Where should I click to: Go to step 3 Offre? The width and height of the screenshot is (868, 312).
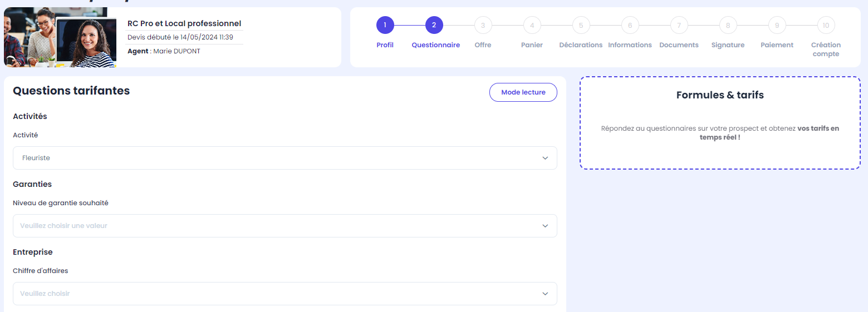483,25
